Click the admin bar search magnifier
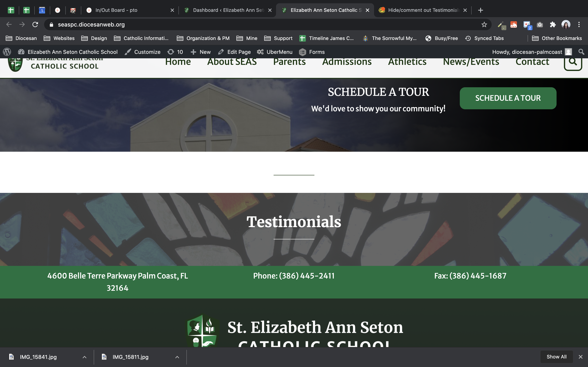Image resolution: width=588 pixels, height=367 pixels. [581, 52]
